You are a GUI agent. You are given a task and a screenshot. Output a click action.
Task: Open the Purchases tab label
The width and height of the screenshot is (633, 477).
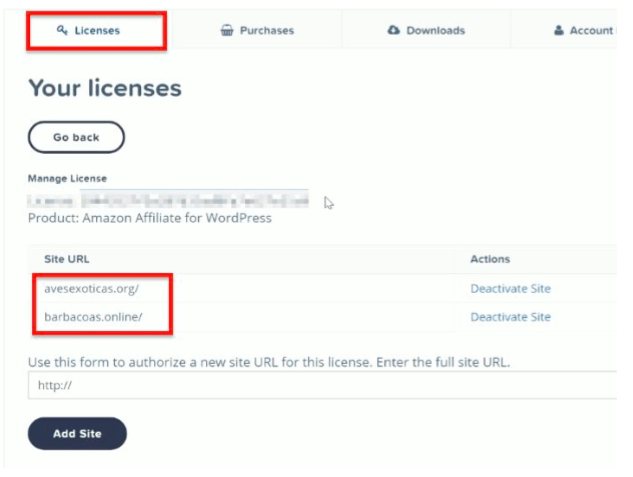click(x=267, y=31)
